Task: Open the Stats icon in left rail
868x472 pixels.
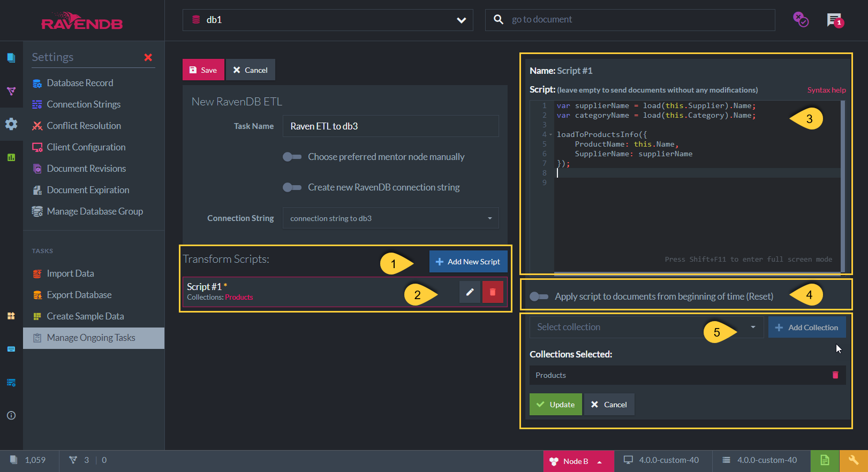Action: point(11,157)
